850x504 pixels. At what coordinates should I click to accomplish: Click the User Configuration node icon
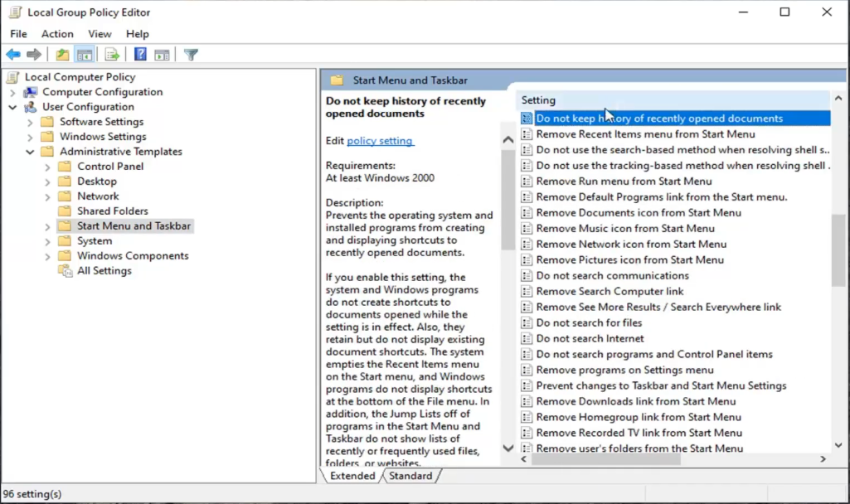[31, 107]
